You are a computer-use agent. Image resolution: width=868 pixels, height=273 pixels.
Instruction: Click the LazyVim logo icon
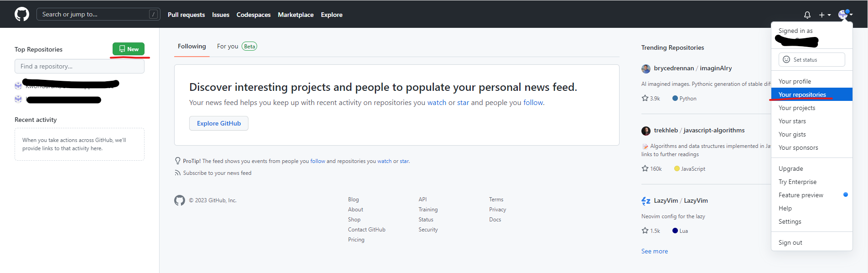[x=646, y=201]
